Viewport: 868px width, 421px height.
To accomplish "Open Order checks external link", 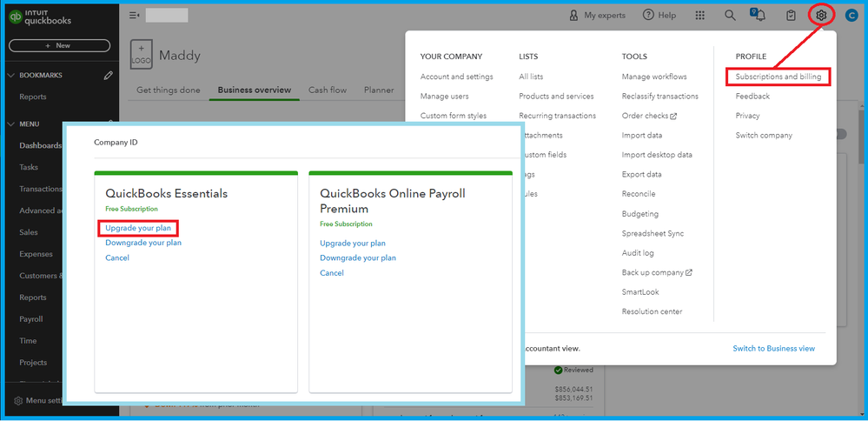I will (649, 116).
